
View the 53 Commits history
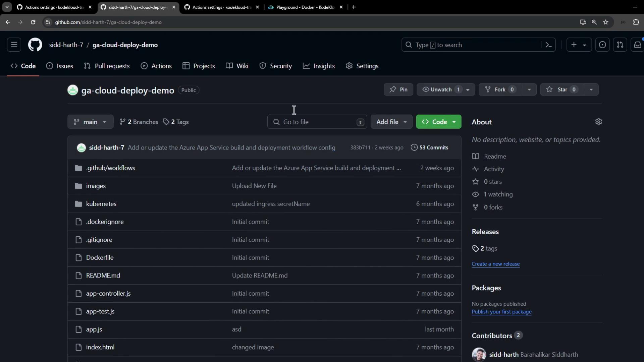[430, 147]
